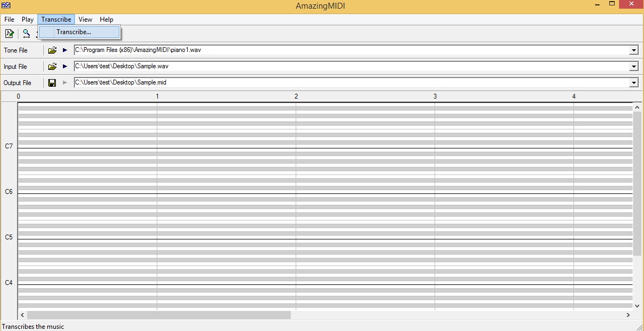Image resolution: width=644 pixels, height=331 pixels.
Task: Expand the Output File path dropdown
Action: [634, 83]
